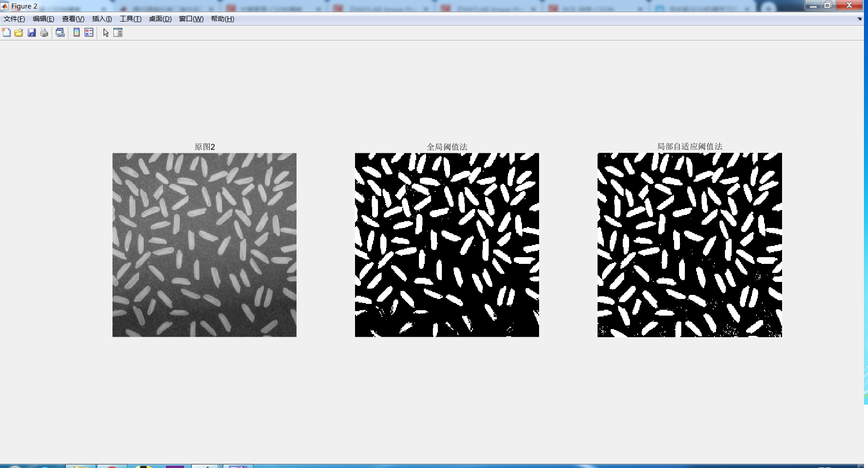Open the 帮助(H) menu
This screenshot has width=868, height=468.
[x=223, y=19]
